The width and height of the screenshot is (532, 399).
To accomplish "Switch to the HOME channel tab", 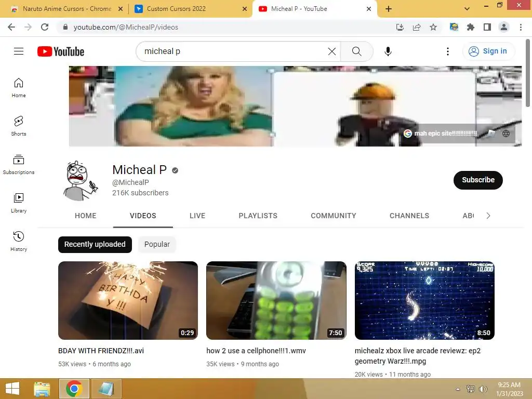I will (x=86, y=216).
